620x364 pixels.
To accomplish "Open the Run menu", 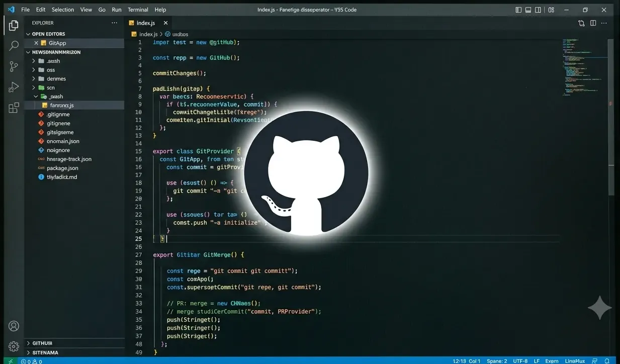I will pyautogui.click(x=117, y=10).
